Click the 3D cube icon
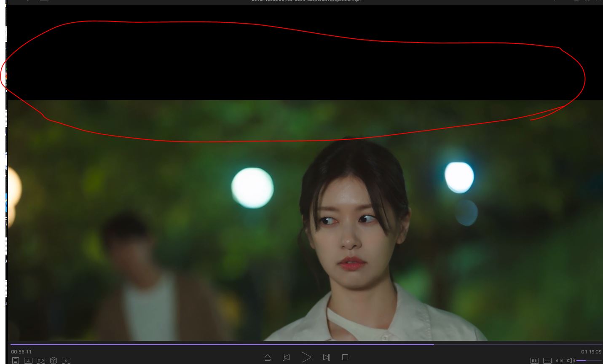Screen dimensions: 603x364 (54, 361)
